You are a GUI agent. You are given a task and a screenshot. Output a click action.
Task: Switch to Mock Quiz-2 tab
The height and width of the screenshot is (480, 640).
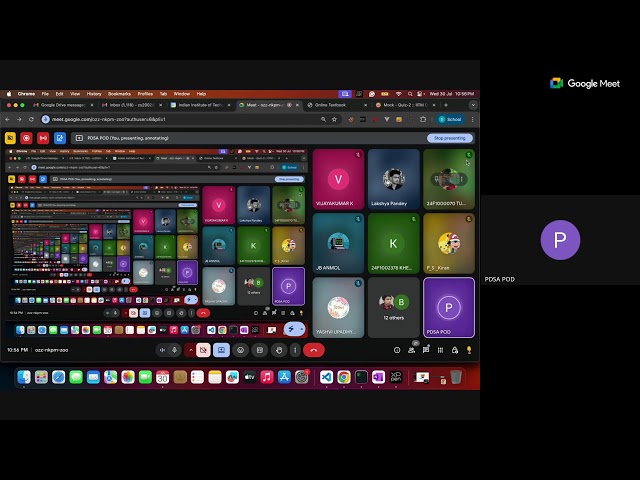pyautogui.click(x=405, y=105)
